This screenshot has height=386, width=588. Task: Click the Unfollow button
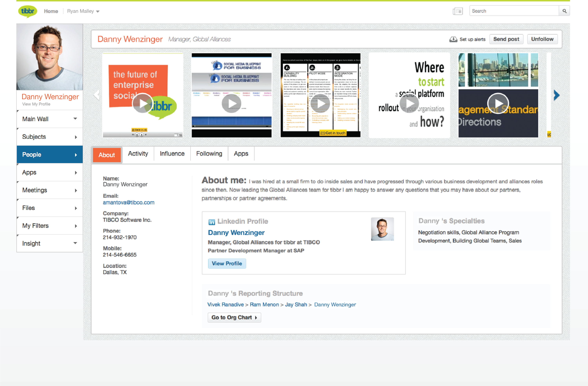[x=542, y=39]
